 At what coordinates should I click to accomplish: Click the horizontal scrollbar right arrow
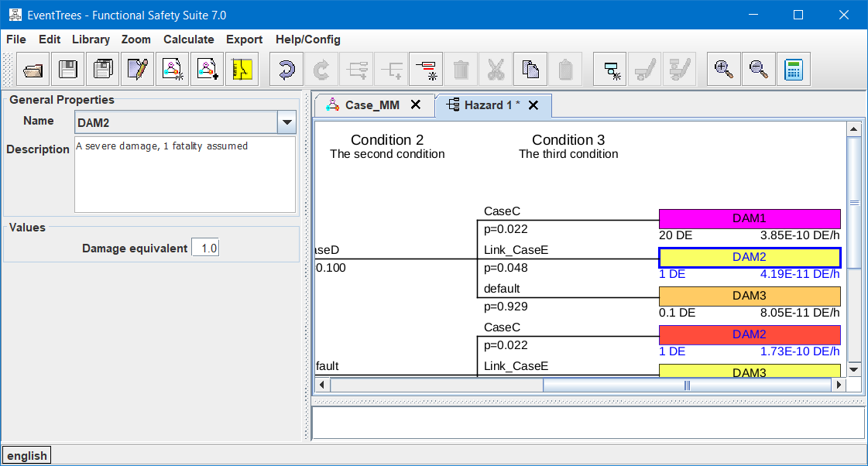836,385
